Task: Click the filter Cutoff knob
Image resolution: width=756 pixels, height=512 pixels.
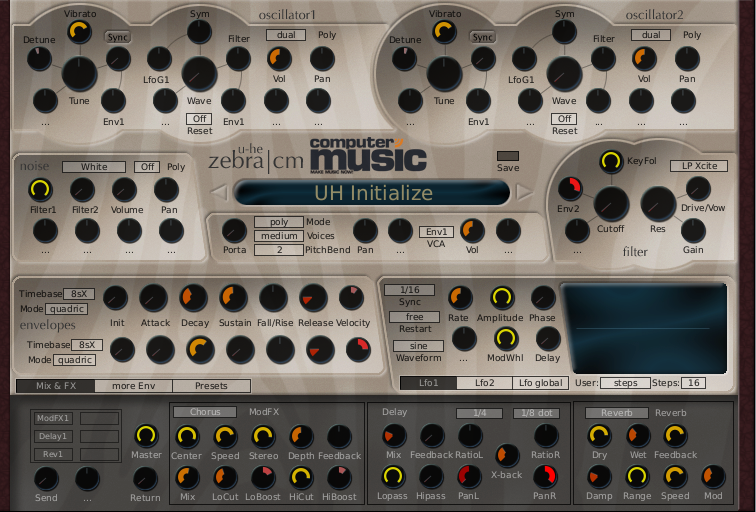Action: tap(610, 205)
